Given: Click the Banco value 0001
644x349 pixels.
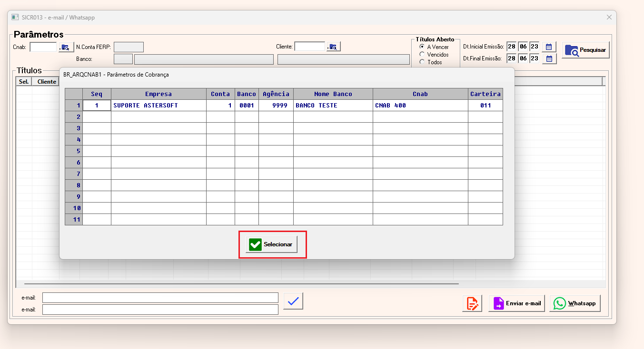Looking at the screenshot, I should click(247, 106).
